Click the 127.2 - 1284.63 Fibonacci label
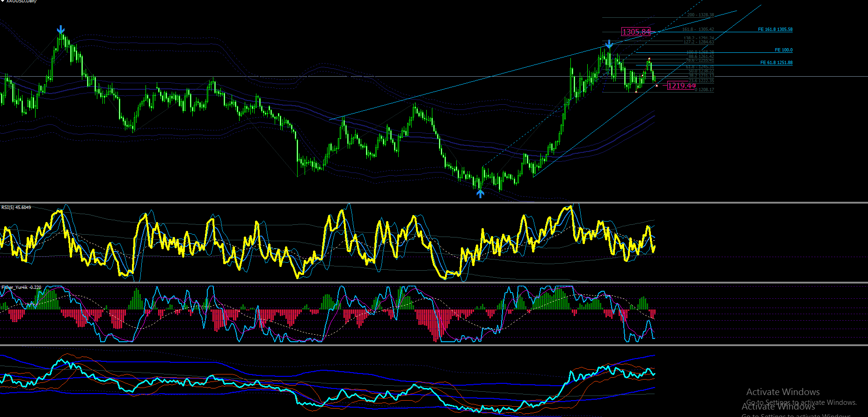The height and width of the screenshot is (417, 868). (699, 42)
